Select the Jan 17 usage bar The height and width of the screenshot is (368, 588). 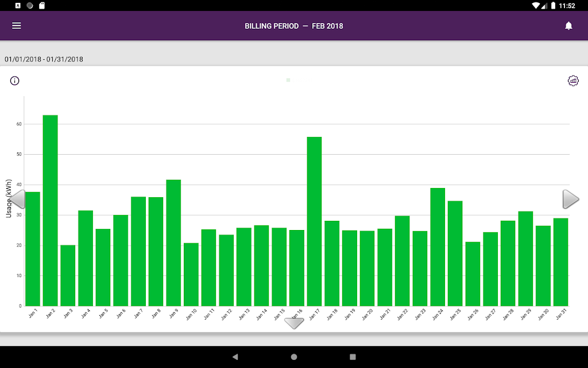tap(314, 221)
